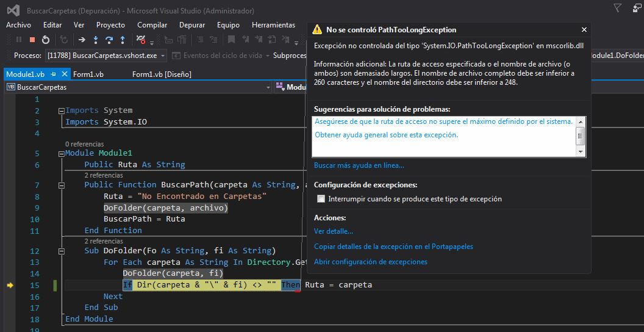The height and width of the screenshot is (332, 644).
Task: Collapse the Sub DoFolder block
Action: point(62,251)
